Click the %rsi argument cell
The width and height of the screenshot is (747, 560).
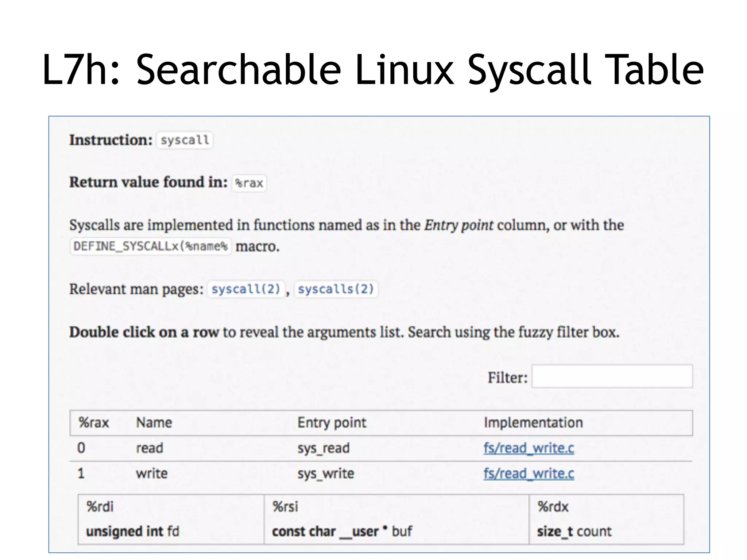pyautogui.click(x=396, y=519)
